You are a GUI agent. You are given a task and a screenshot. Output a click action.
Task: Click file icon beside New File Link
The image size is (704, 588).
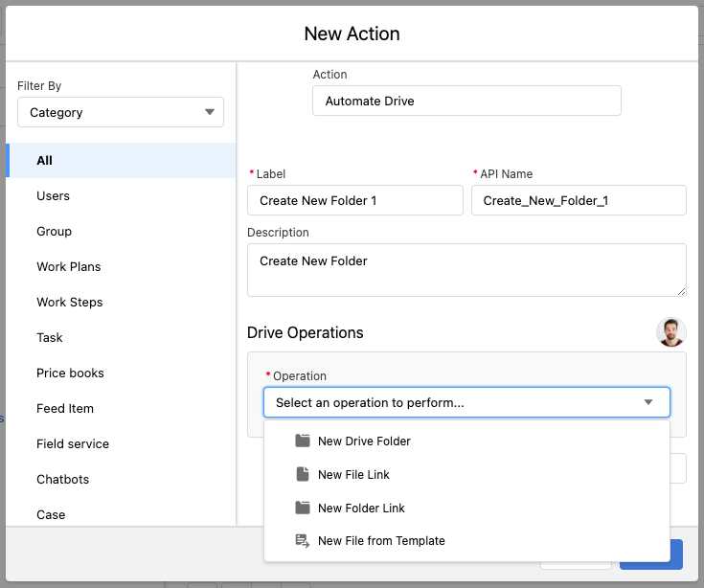pyautogui.click(x=303, y=475)
